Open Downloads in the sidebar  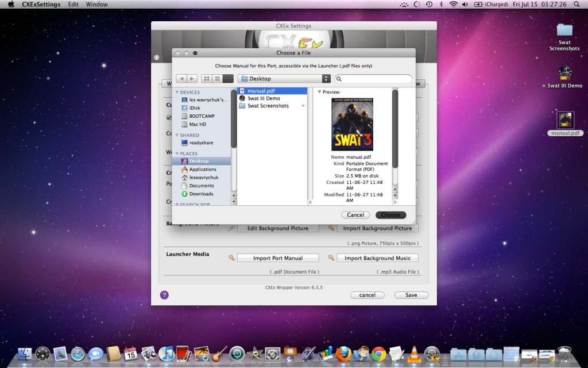[x=198, y=194]
